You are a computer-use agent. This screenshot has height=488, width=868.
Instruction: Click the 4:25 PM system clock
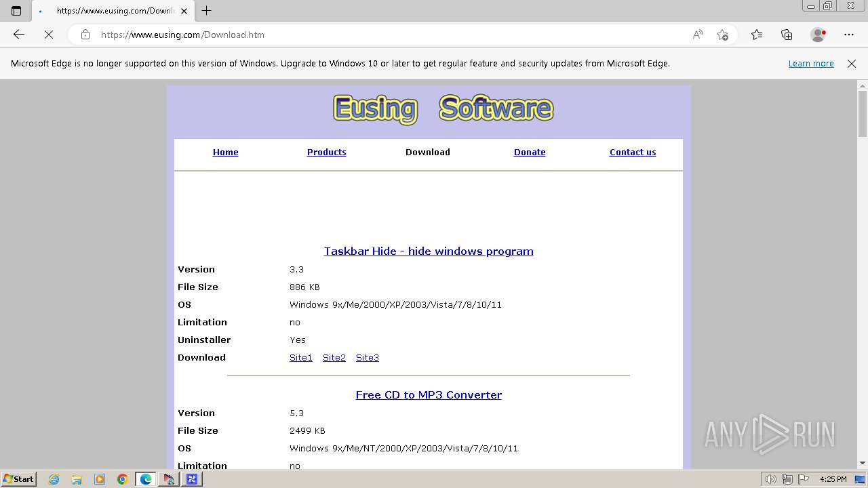[833, 479]
